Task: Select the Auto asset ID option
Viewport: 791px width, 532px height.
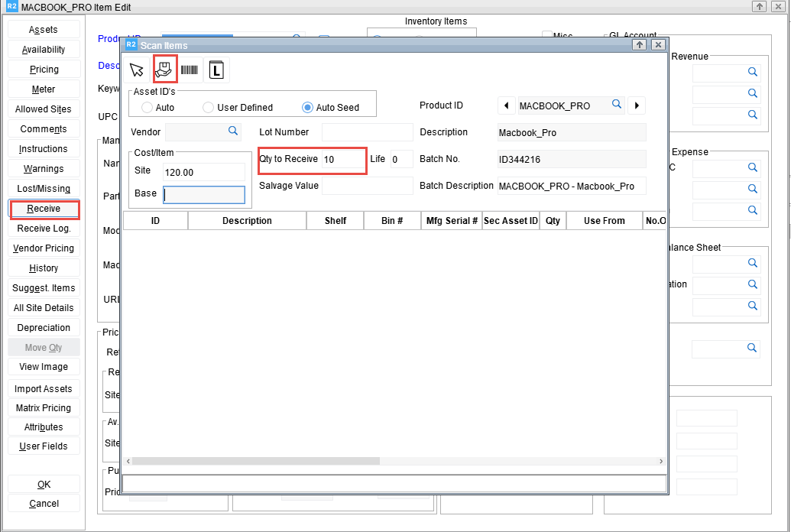Action: 148,108
